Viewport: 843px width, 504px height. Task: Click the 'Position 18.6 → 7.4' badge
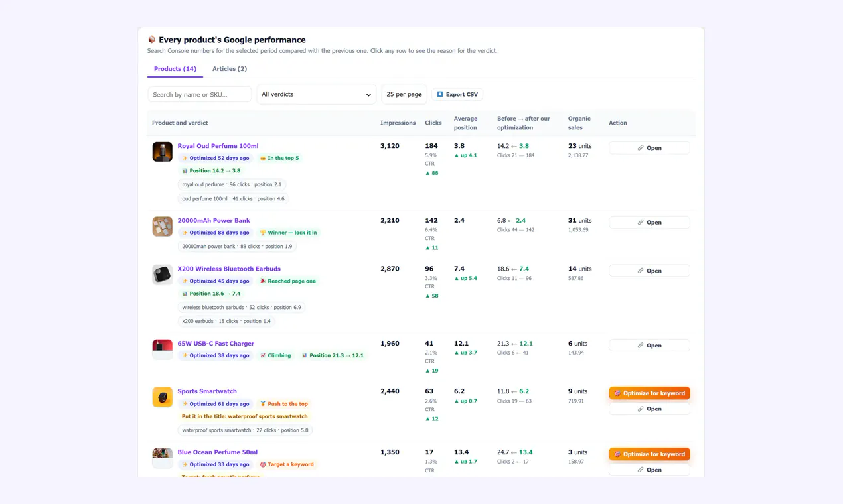[x=212, y=294]
